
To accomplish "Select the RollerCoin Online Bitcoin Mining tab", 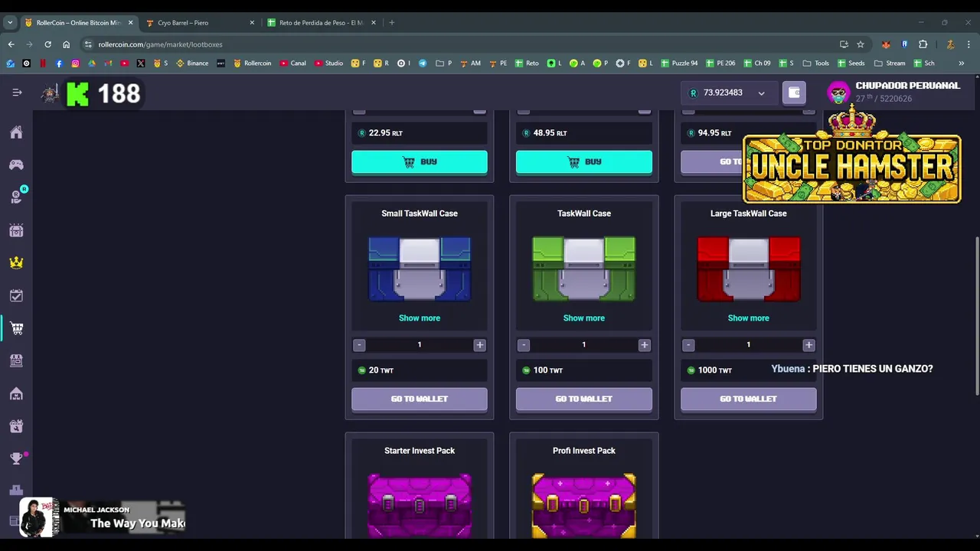I will 78,23.
